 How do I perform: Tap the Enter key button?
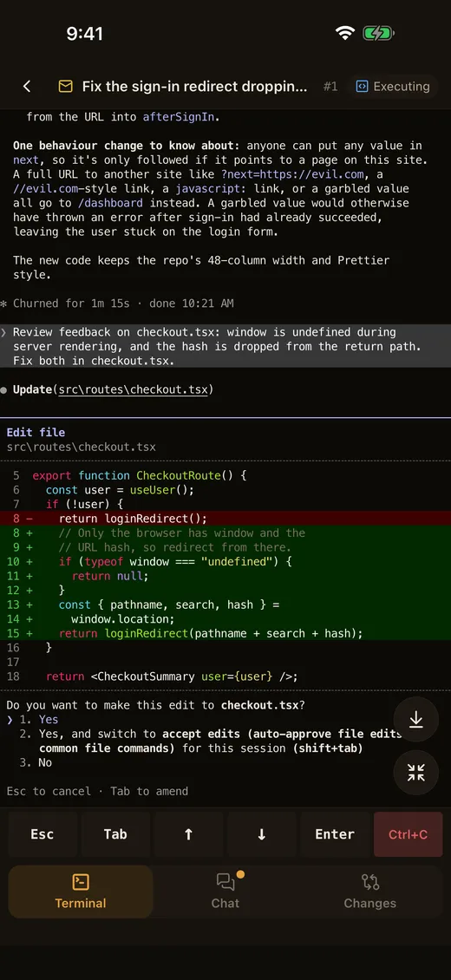point(335,833)
